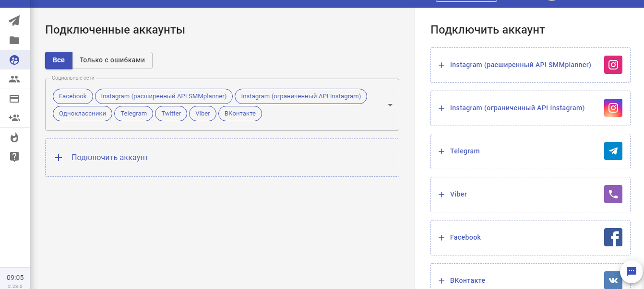Select the accounts face icon in sidebar
Viewport: 644px width, 289px height.
coord(14,60)
